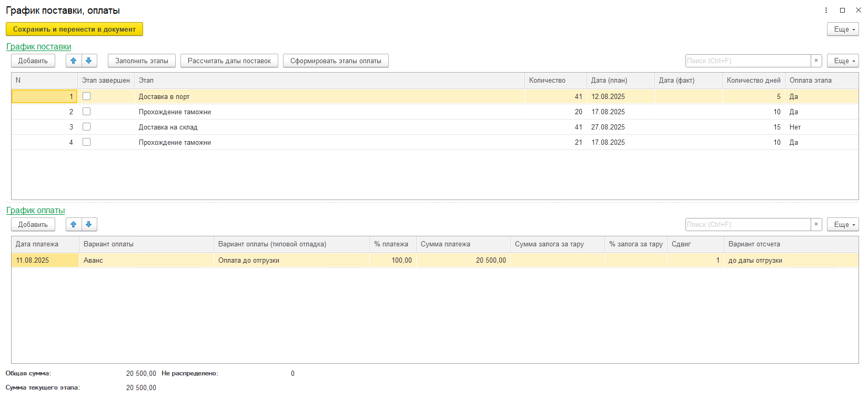The width and height of the screenshot is (868, 398).
Task: Expand Еще menu in payment schedule toolbar
Action: tap(842, 225)
